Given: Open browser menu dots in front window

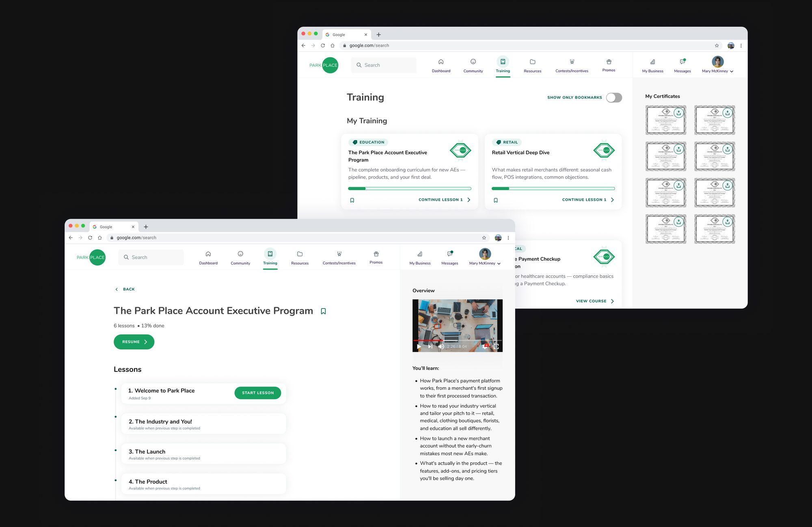Looking at the screenshot, I should pos(508,238).
